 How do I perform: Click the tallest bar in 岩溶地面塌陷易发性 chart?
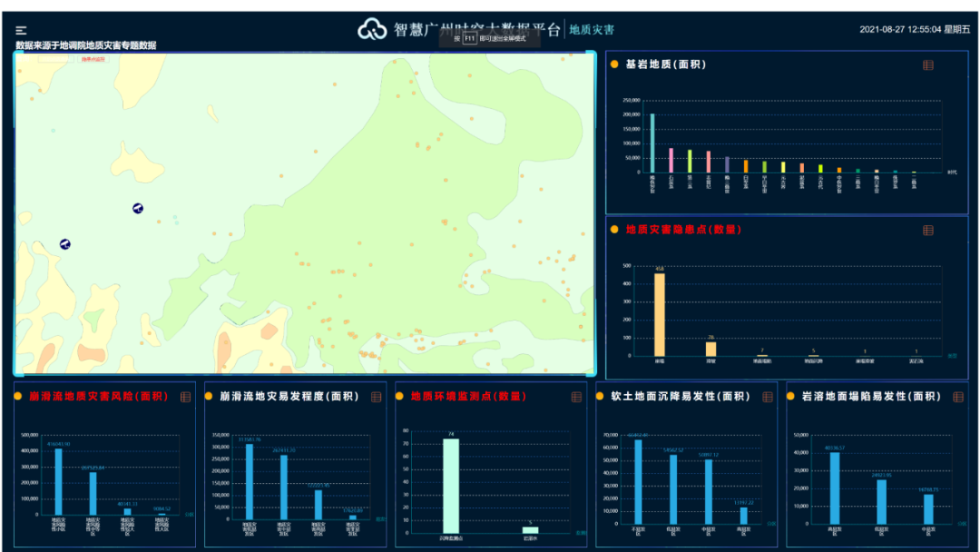(x=835, y=488)
